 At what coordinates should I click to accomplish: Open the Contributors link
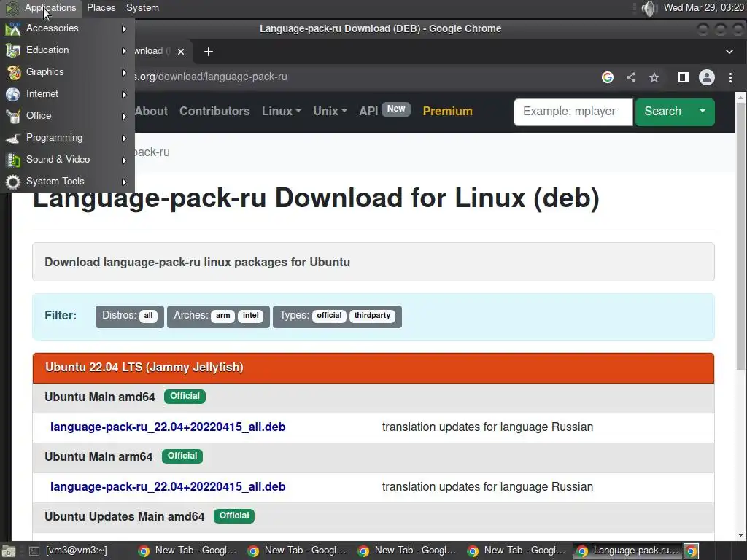tap(214, 111)
